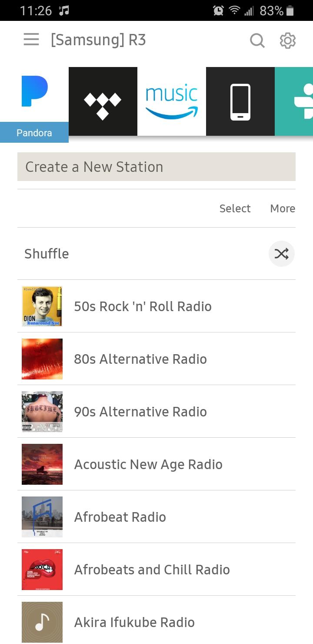Tap the Shuffle row label

[47, 254]
